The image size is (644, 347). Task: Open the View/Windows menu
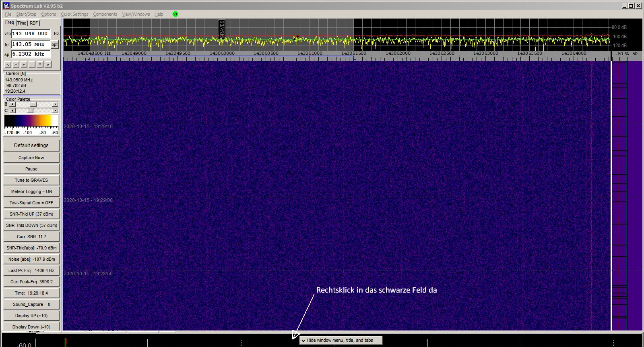click(x=136, y=14)
